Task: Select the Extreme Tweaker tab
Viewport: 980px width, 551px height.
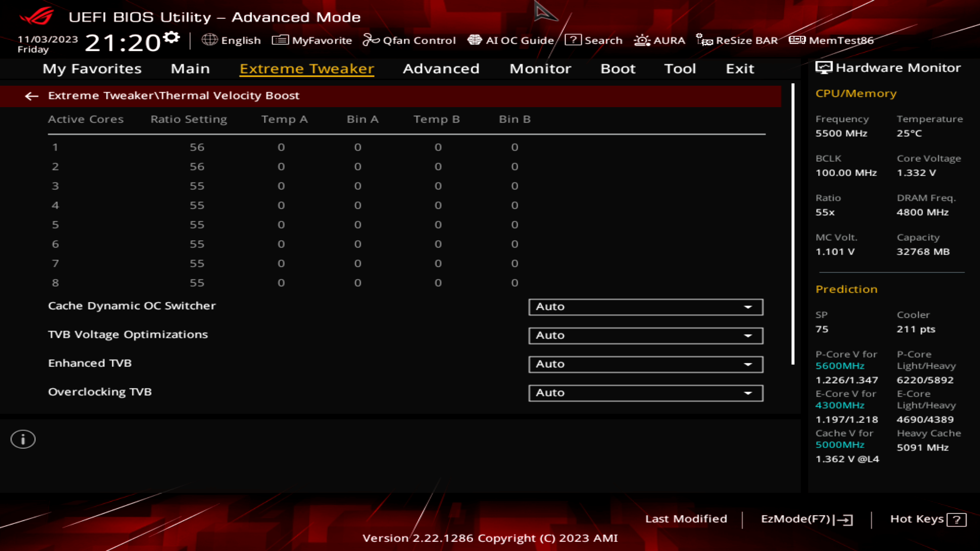Action: point(307,68)
